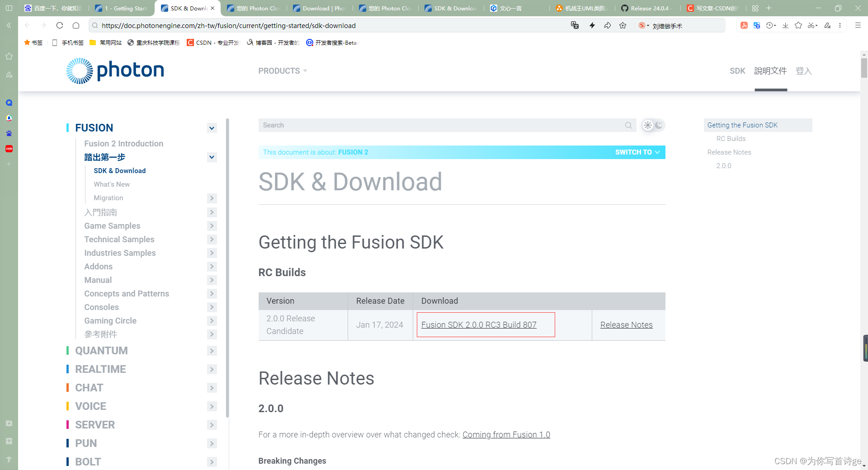Image resolution: width=868 pixels, height=470 pixels.
Task: Switch to light theme sun toggle
Action: [x=648, y=125]
